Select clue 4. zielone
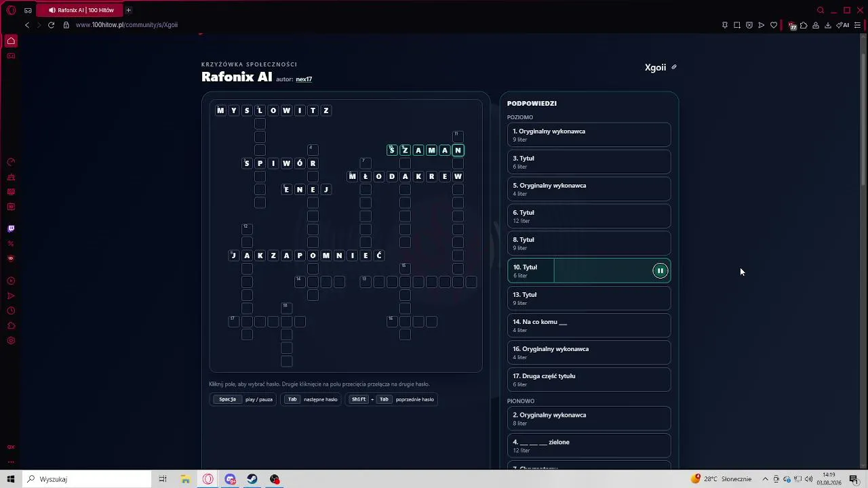 coord(589,445)
